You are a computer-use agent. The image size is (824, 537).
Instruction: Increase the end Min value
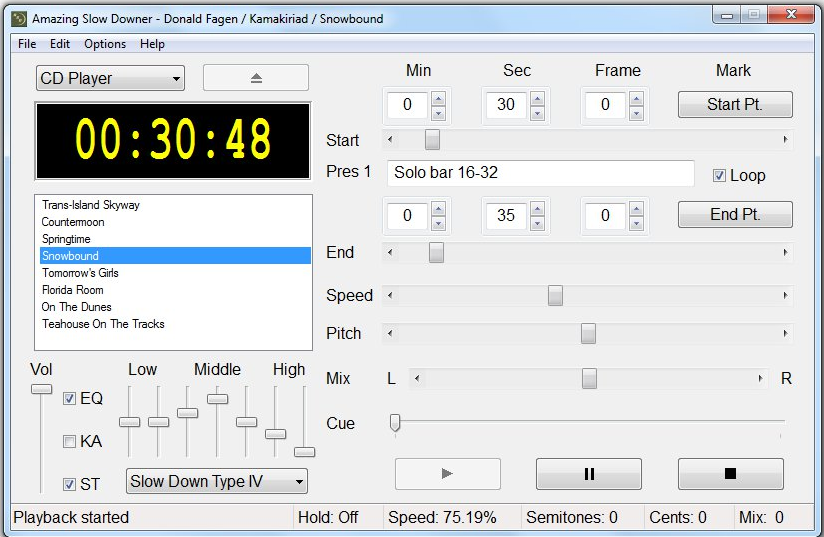point(438,209)
